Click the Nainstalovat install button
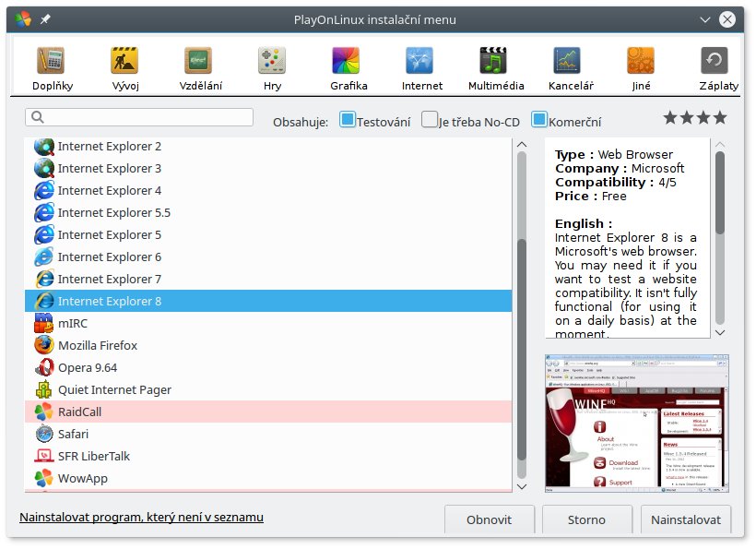756x549 pixels. point(686,519)
